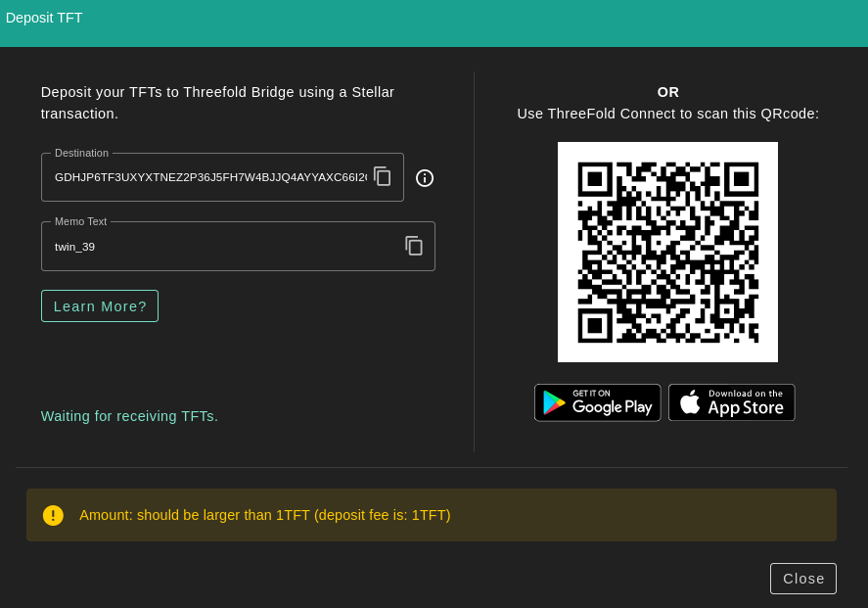Image resolution: width=868 pixels, height=608 pixels.
Task: Open the App Store download badge
Action: pyautogui.click(x=731, y=402)
